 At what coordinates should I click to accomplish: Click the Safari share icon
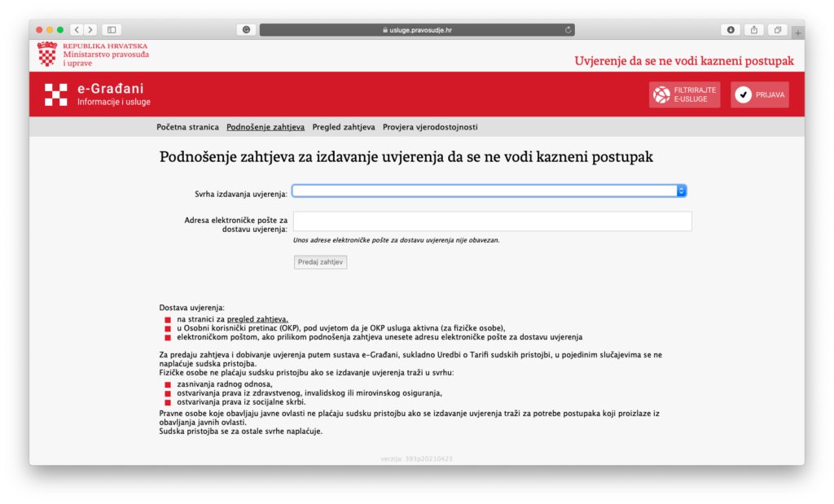[754, 30]
